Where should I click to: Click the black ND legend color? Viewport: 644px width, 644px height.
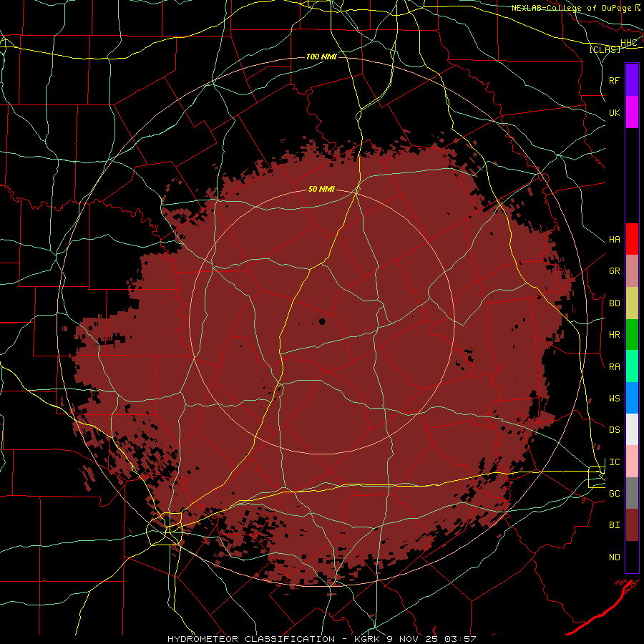coord(632,557)
